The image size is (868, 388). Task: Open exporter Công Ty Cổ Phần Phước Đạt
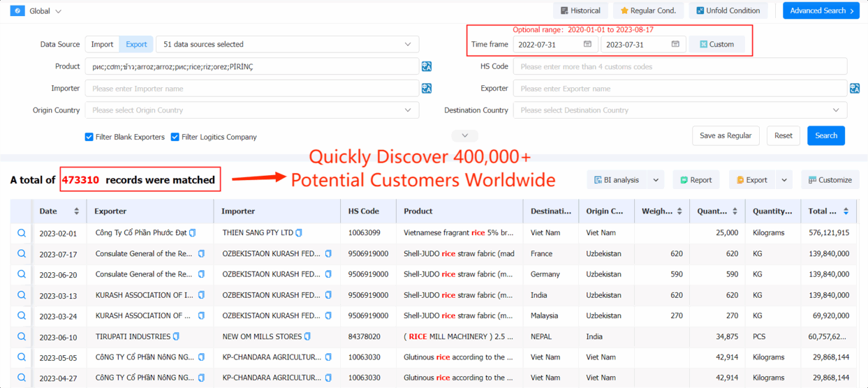click(x=142, y=232)
